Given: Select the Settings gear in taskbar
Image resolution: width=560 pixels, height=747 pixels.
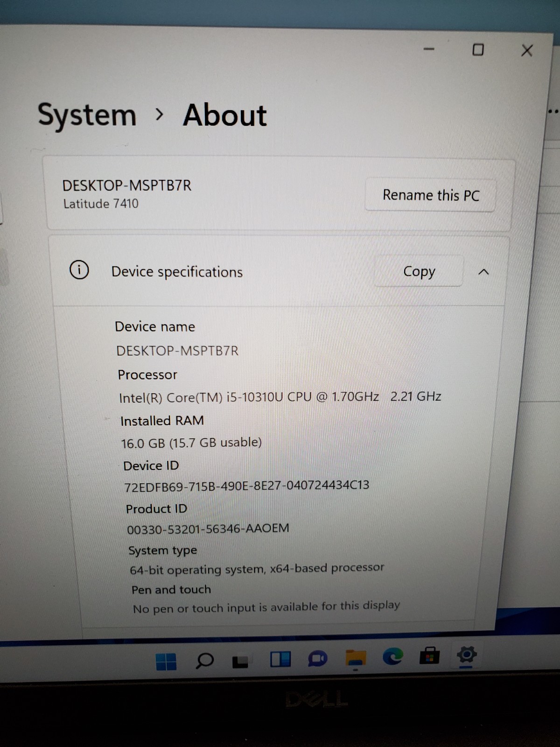Looking at the screenshot, I should 466,654.
